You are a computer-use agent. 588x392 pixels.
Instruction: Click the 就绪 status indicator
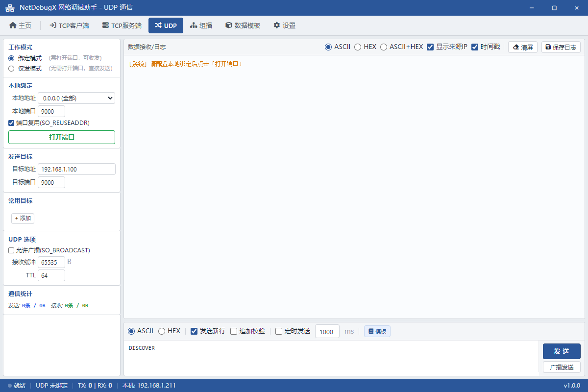pyautogui.click(x=17, y=386)
